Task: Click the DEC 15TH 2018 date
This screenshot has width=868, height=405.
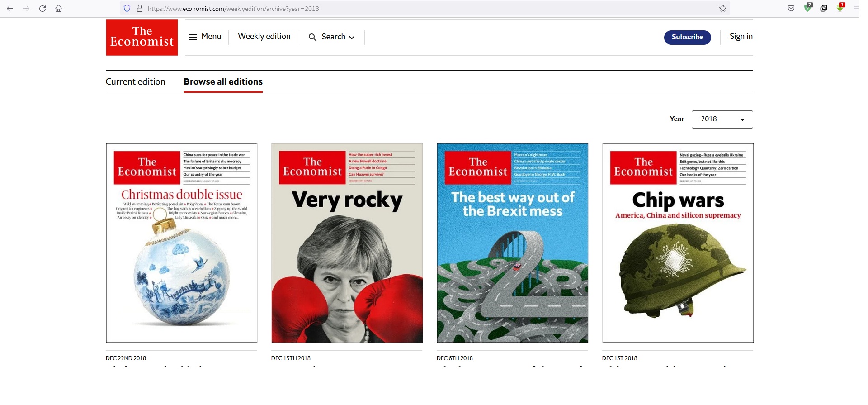Action: tap(291, 358)
